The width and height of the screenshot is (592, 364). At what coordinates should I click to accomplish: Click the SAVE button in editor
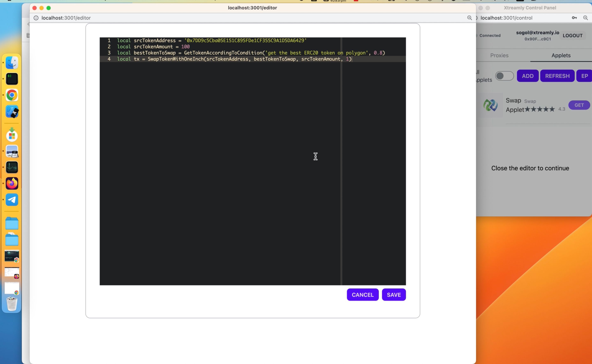click(394, 295)
